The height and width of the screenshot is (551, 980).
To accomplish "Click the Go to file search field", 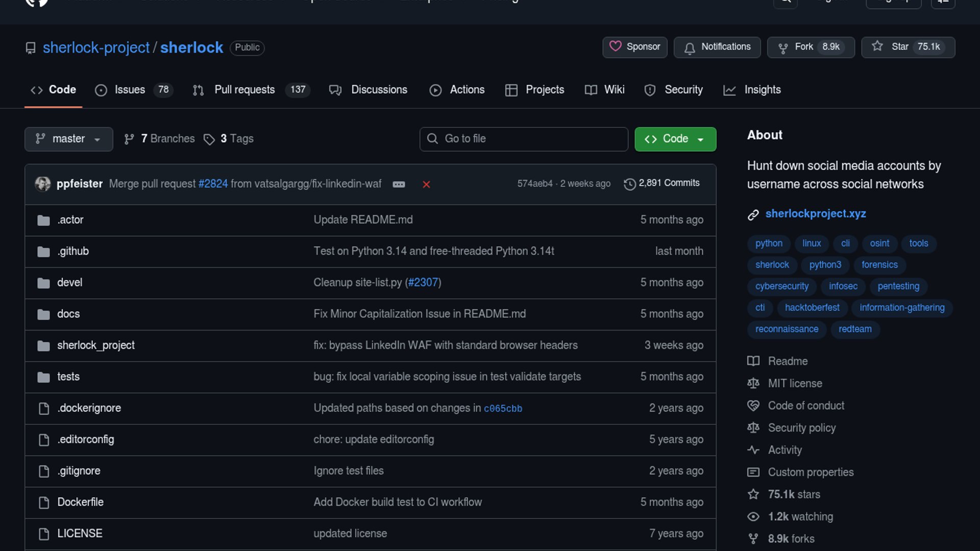I will tap(524, 139).
